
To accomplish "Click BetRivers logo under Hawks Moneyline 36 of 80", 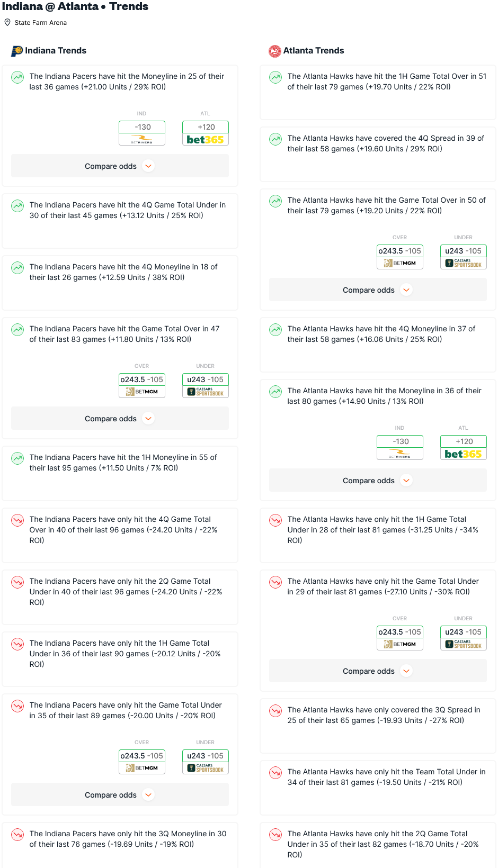I will [x=400, y=454].
